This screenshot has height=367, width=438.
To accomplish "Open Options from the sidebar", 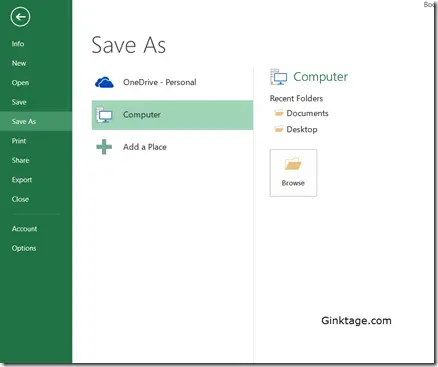I will (x=24, y=248).
